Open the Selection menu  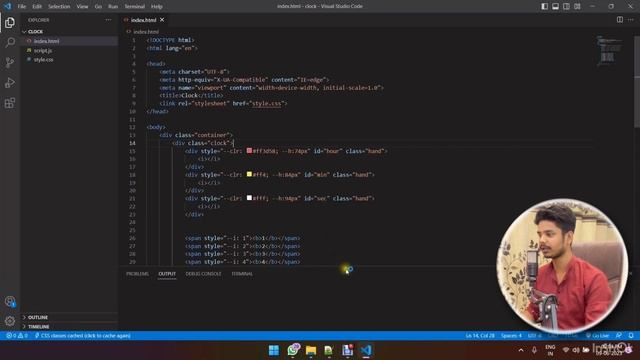coord(59,7)
